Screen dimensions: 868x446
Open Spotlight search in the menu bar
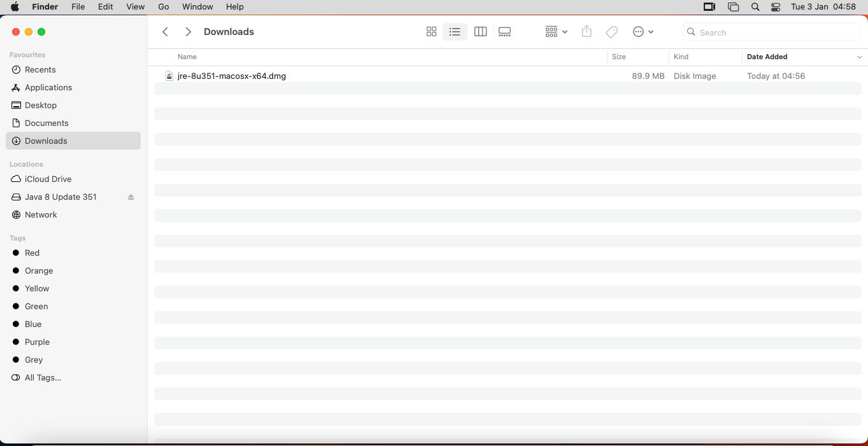click(x=755, y=7)
